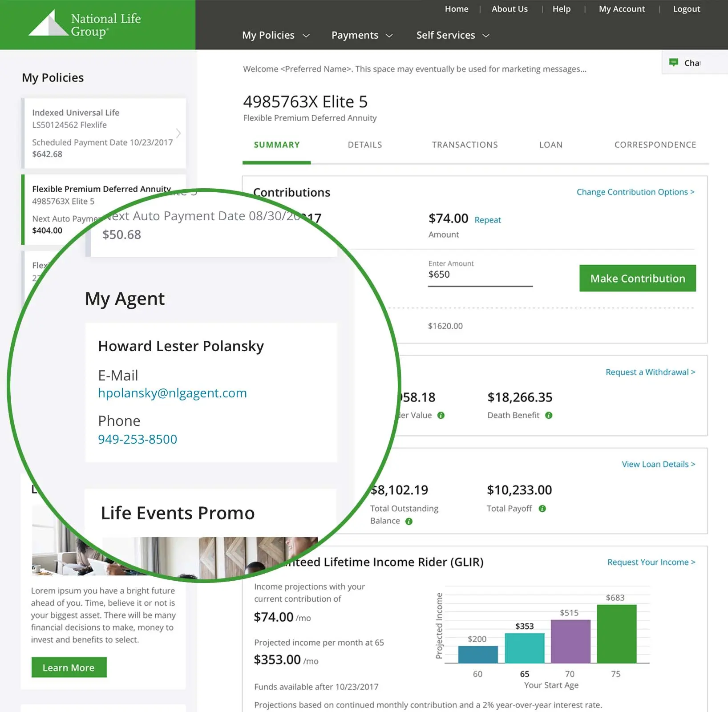Screen dimensions: 728x712
Task: Switch to the Details tab
Action: click(x=365, y=145)
